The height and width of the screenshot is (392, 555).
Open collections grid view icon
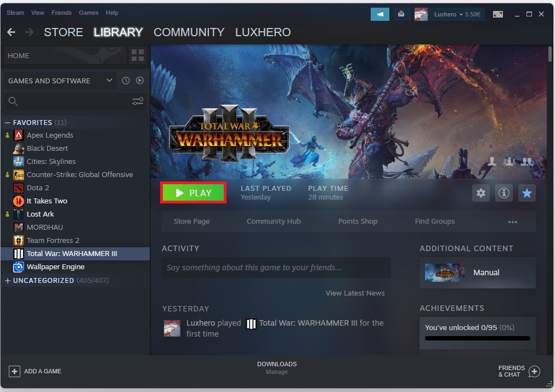(x=137, y=55)
